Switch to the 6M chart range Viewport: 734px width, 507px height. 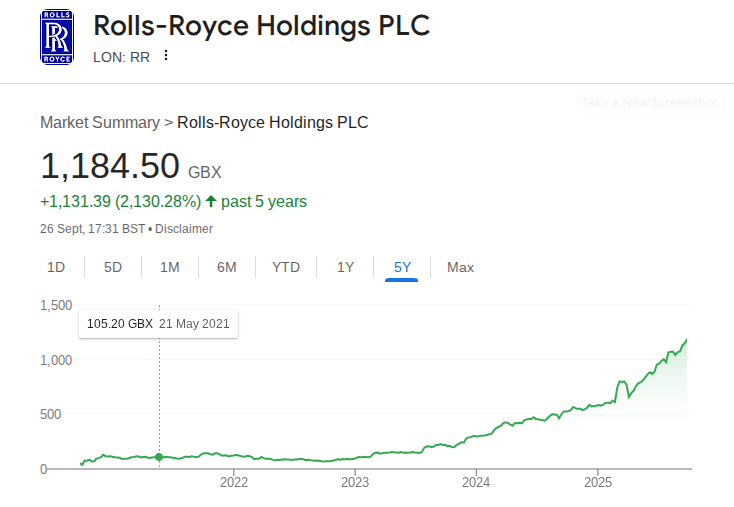tap(227, 267)
